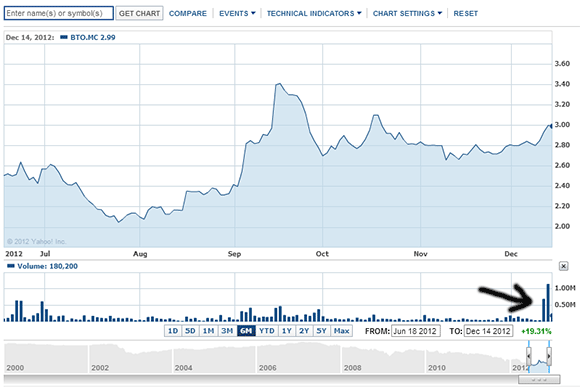Click the Nov label on the x-axis
The width and height of the screenshot is (580, 387).
(421, 254)
